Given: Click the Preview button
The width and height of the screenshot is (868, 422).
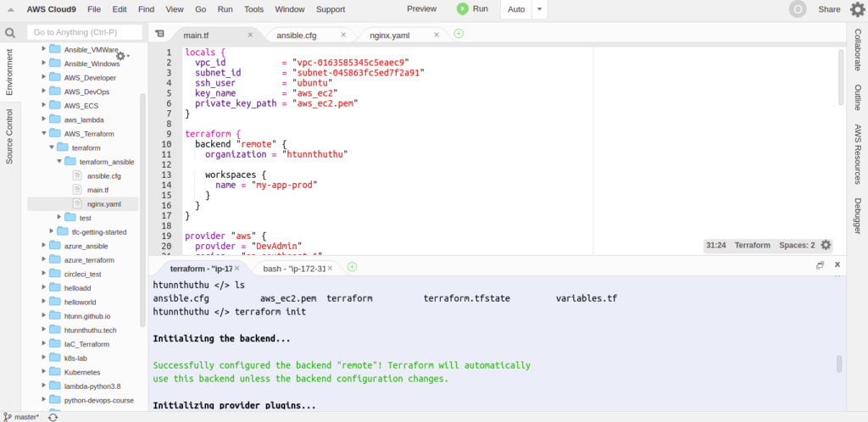Looking at the screenshot, I should [421, 8].
